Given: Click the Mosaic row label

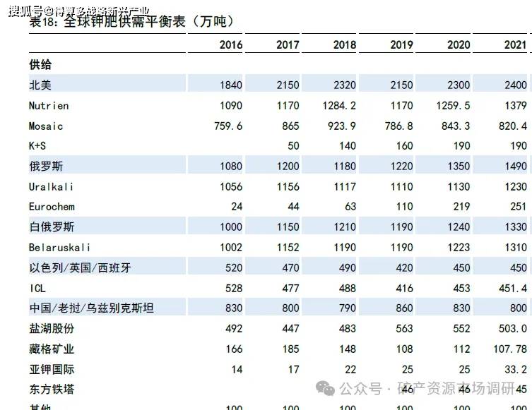Looking at the screenshot, I should (46, 126).
